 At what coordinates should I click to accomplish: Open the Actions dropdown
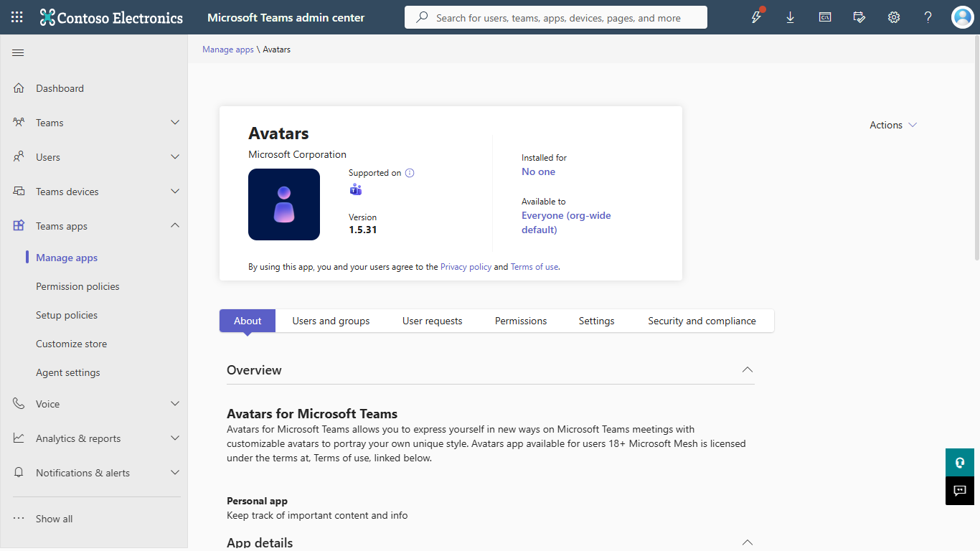click(x=893, y=125)
